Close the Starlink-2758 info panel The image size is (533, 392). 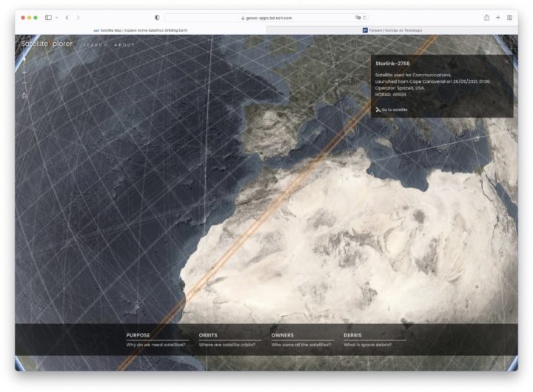point(506,62)
